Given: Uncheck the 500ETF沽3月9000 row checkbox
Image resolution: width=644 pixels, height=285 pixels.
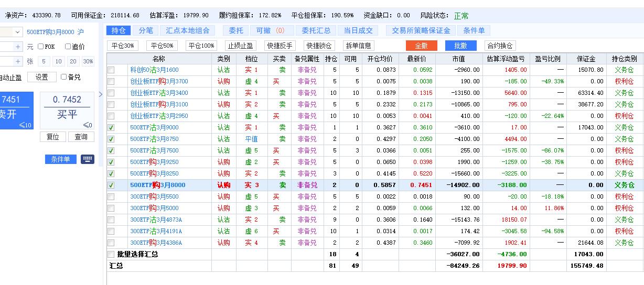Looking at the screenshot, I should [111, 127].
